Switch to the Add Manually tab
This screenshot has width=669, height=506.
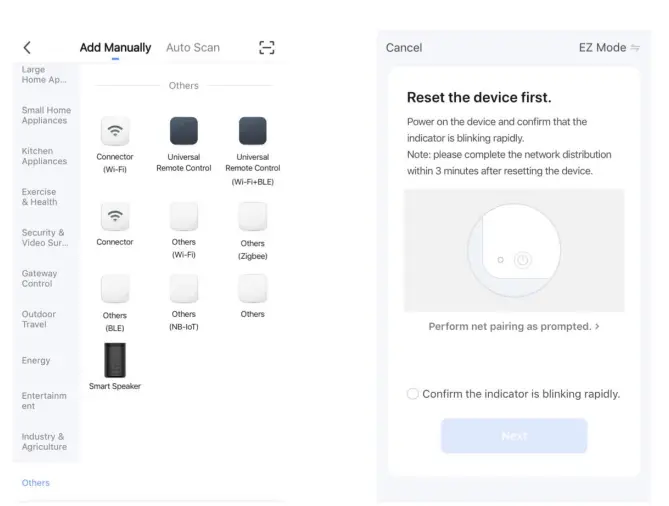coord(115,48)
